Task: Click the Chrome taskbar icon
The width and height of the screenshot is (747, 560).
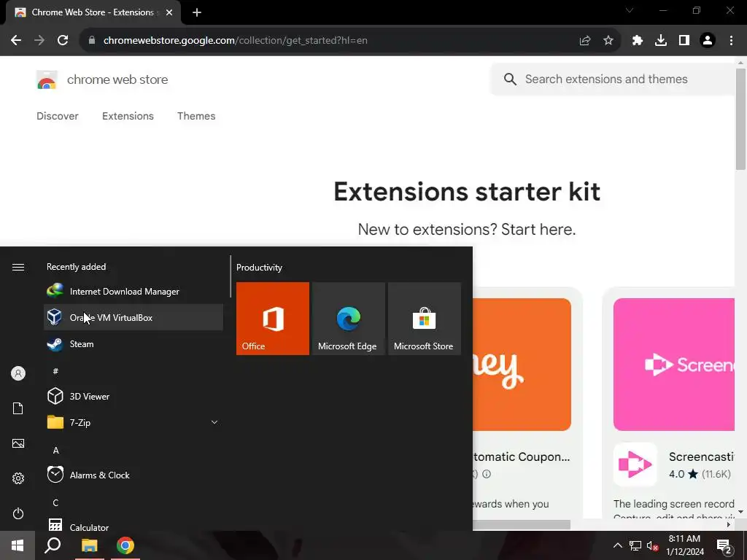Action: pos(125,545)
